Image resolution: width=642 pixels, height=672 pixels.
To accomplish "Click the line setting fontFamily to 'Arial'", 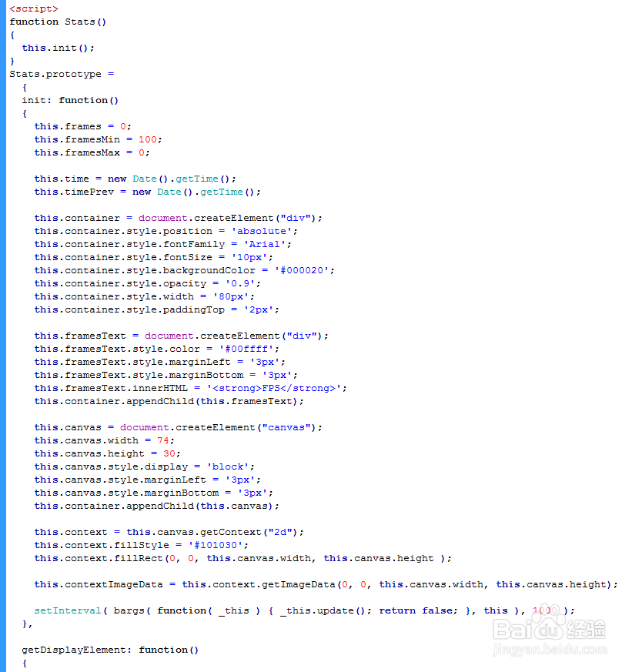I will [x=163, y=244].
